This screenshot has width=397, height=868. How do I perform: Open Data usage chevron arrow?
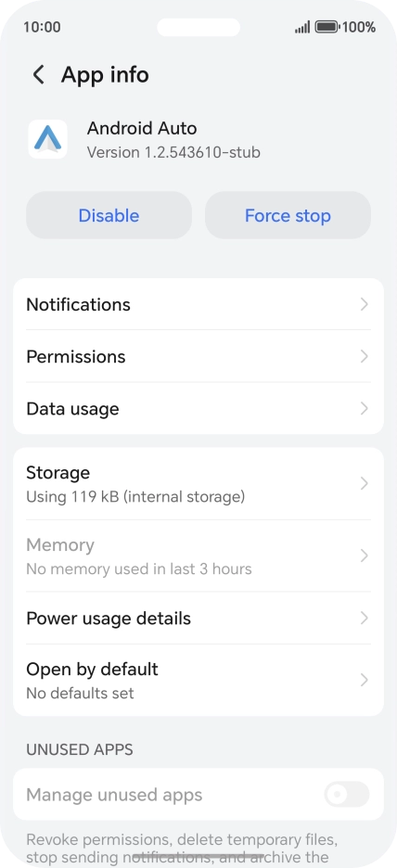(x=364, y=409)
